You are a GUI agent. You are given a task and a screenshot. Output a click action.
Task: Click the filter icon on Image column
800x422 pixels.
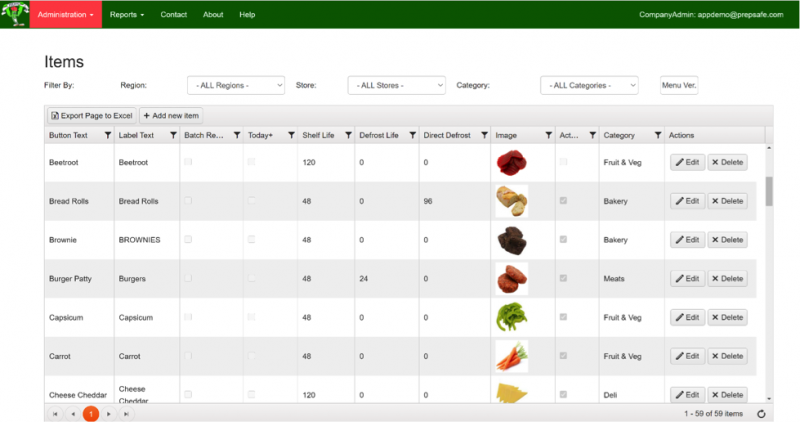pos(548,135)
